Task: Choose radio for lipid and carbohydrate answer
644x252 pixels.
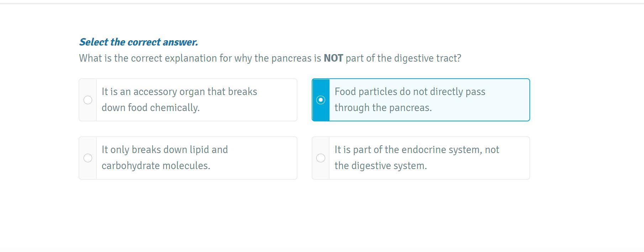Action: 88,158
